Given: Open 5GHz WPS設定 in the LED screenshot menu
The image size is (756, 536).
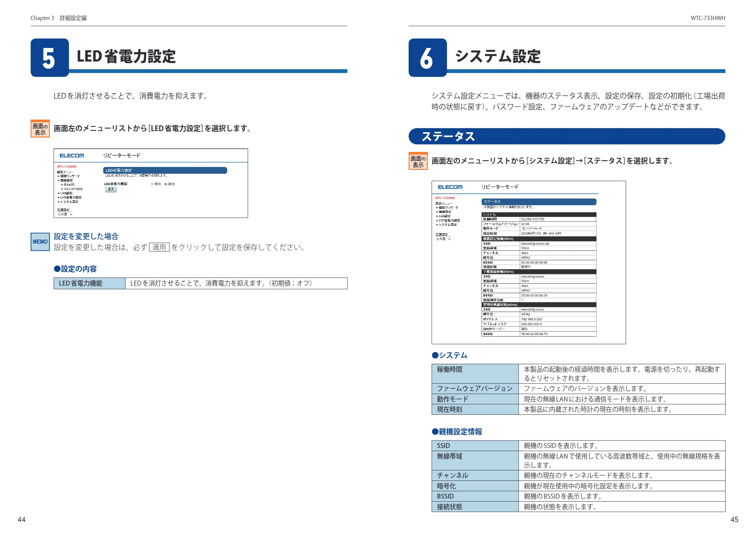Looking at the screenshot, I should [72, 189].
